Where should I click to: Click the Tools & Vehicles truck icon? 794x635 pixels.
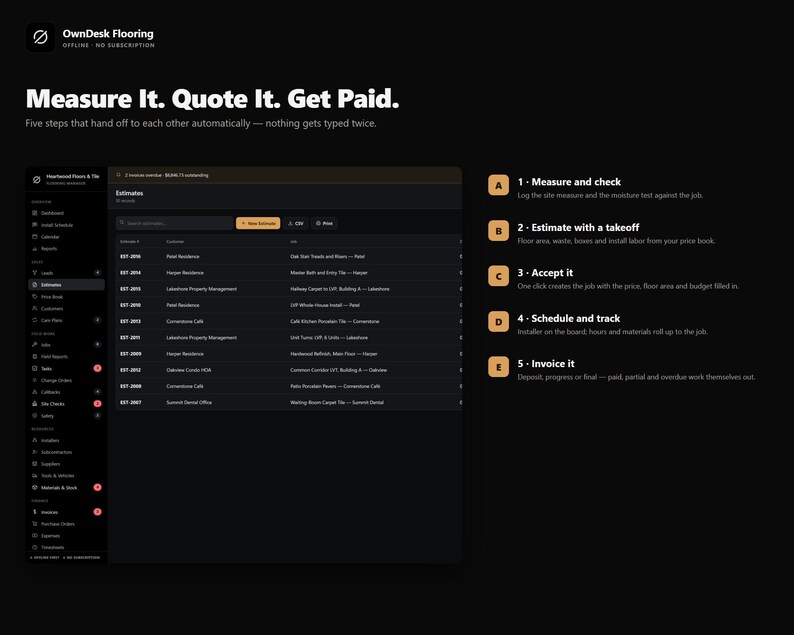(x=34, y=475)
